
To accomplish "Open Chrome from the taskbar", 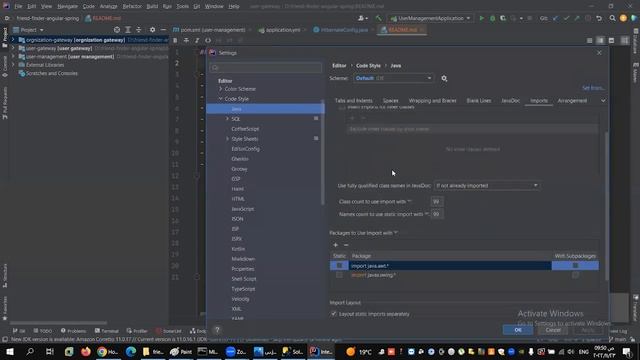I will pyautogui.click(x=107, y=351).
